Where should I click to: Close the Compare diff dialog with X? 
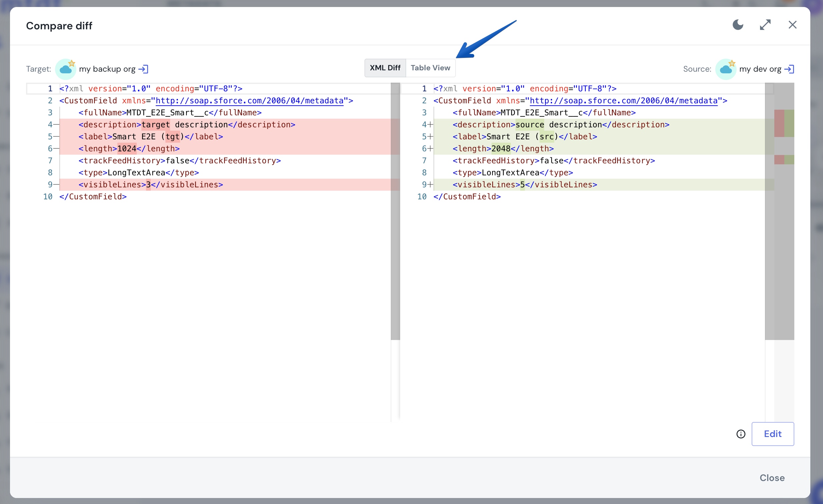pos(793,25)
